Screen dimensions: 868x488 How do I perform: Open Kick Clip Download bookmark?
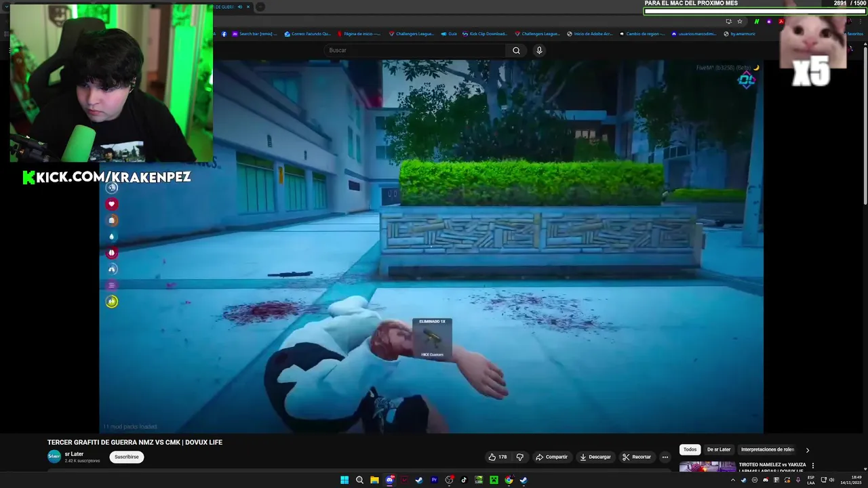484,34
